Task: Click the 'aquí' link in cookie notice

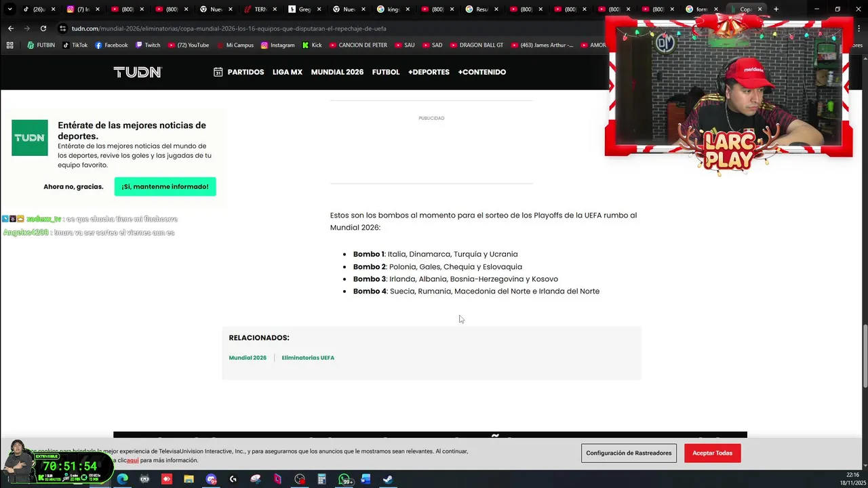Action: click(x=133, y=460)
